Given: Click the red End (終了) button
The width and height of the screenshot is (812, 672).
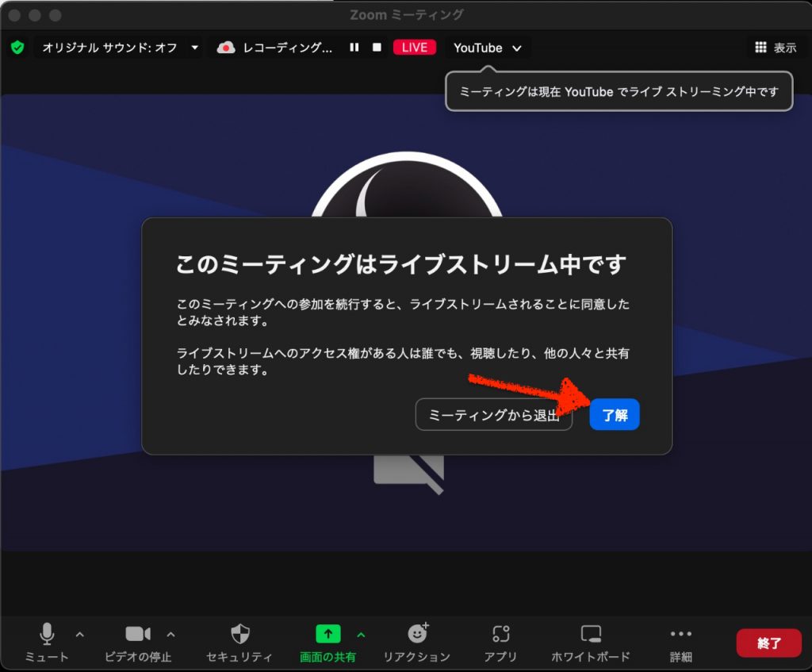Looking at the screenshot, I should point(768,643).
